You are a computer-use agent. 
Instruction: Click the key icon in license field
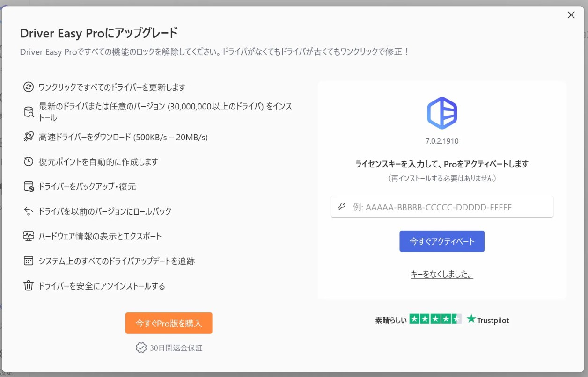click(342, 207)
